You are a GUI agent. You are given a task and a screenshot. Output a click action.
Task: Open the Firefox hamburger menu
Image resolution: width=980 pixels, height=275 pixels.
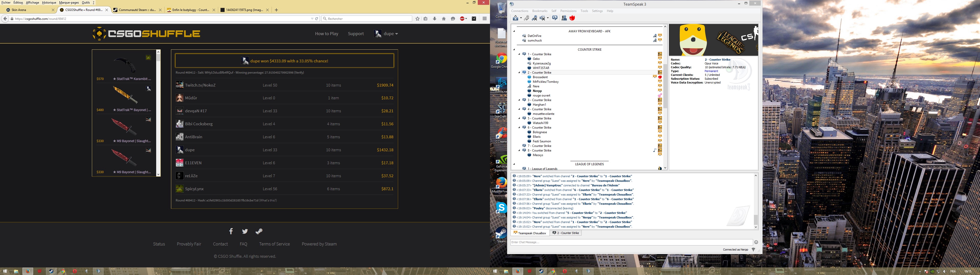tap(485, 19)
